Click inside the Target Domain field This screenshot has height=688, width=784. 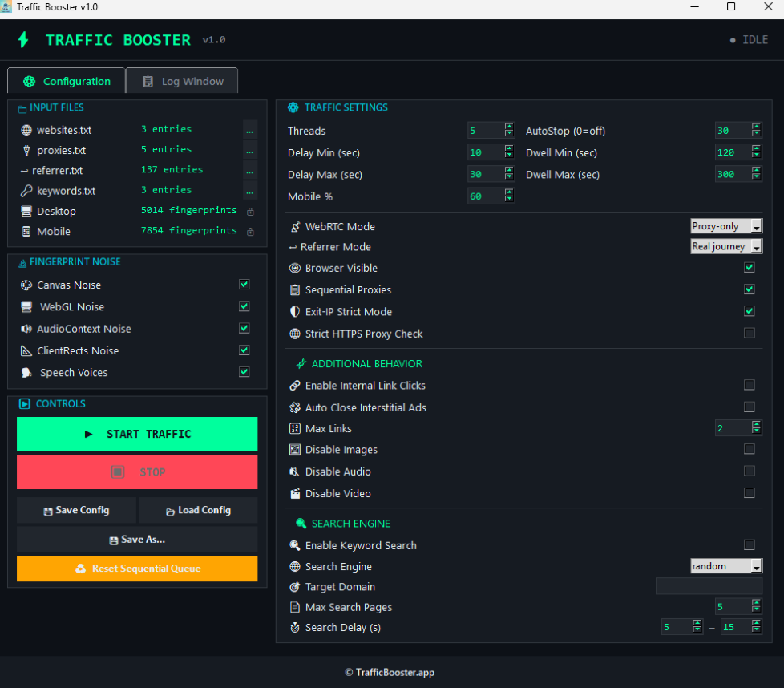(x=709, y=586)
